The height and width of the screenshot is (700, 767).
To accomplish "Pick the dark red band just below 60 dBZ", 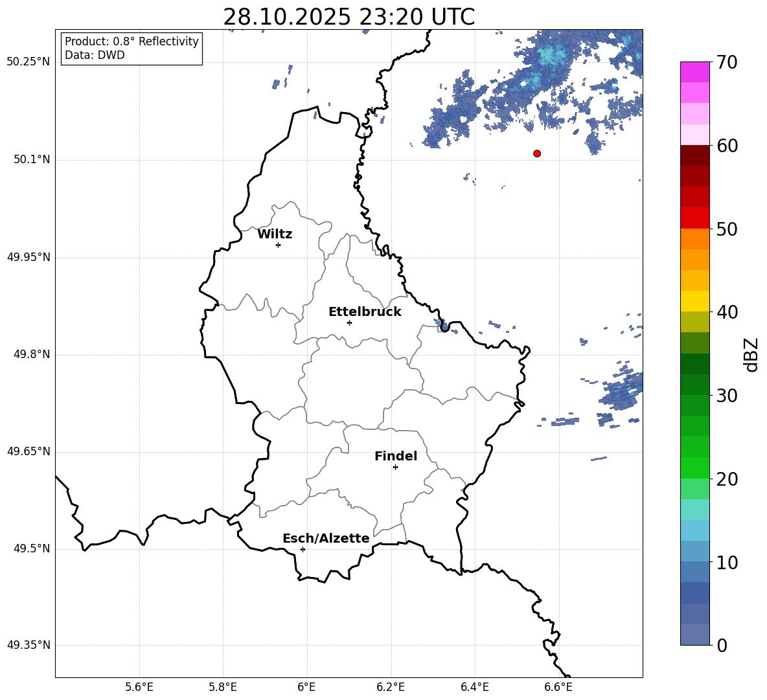I will coord(694,155).
